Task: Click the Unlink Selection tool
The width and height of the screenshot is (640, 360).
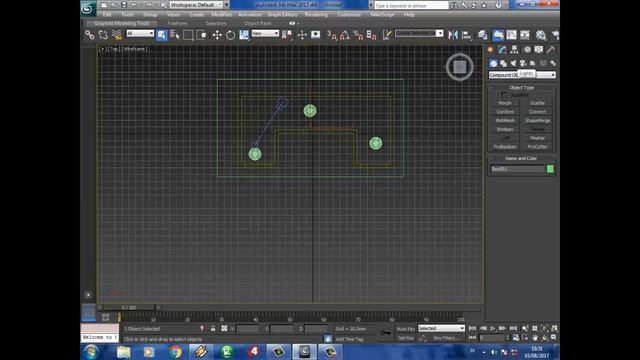Action: pos(103,35)
